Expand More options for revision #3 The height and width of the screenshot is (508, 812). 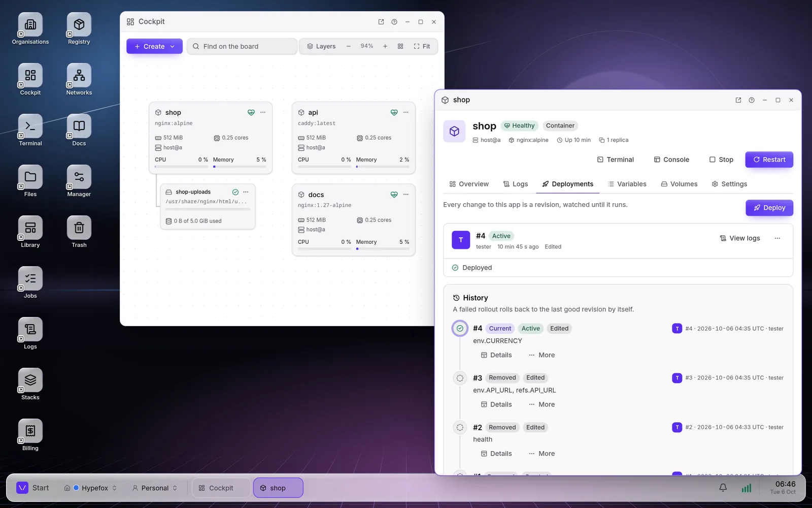pos(542,404)
